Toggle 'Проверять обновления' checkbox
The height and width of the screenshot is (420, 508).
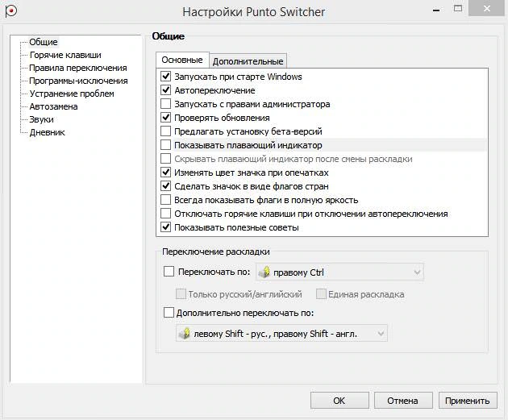[x=166, y=117]
